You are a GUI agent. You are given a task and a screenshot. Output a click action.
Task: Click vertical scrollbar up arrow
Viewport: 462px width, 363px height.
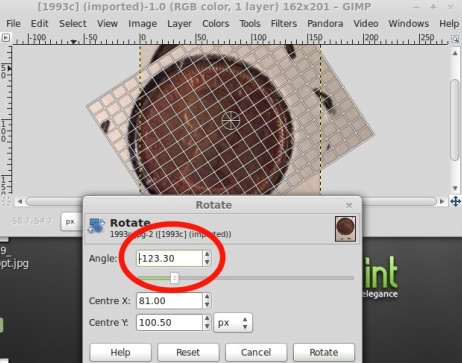455,53
